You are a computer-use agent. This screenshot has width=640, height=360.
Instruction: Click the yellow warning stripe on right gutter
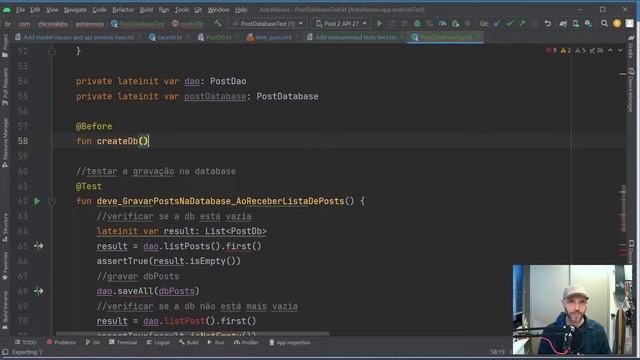[622, 74]
